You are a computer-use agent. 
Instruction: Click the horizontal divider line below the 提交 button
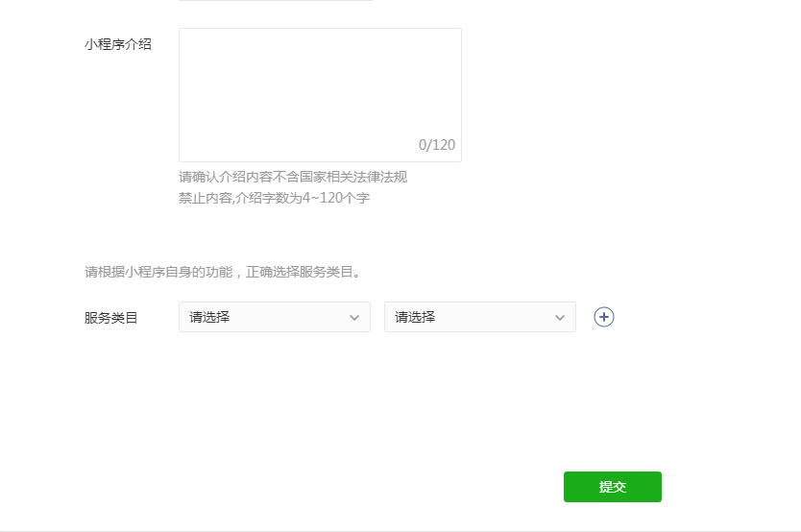pos(400,530)
